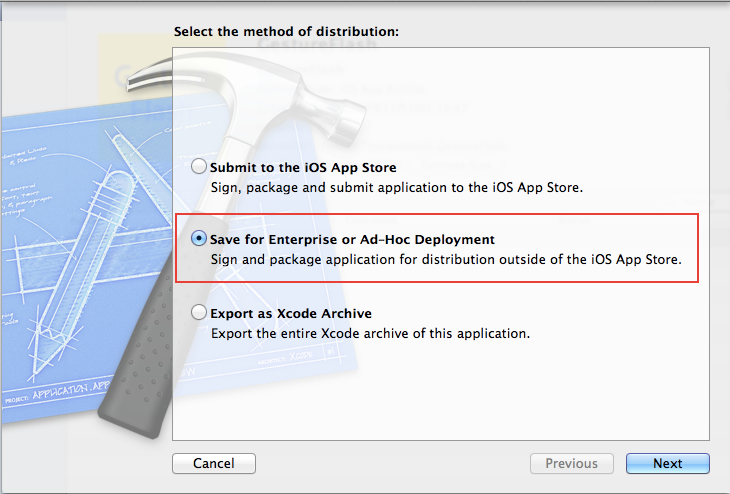
Task: Click the "Export as Xcode Archive" label text
Action: tap(290, 313)
